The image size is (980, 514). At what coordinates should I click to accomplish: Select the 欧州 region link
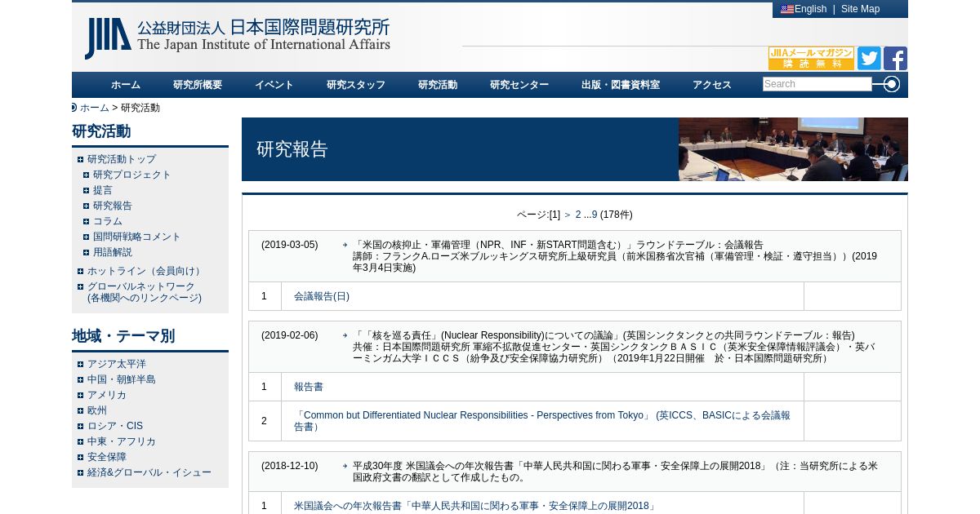(x=97, y=410)
